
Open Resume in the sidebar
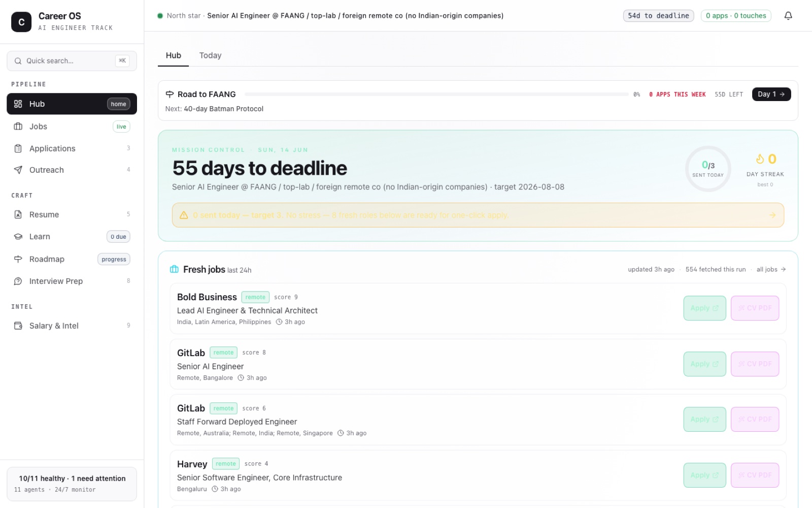point(72,214)
